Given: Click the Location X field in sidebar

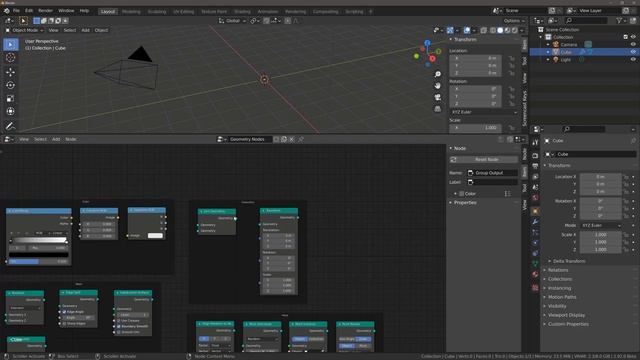Looking at the screenshot, I should tap(476, 58).
